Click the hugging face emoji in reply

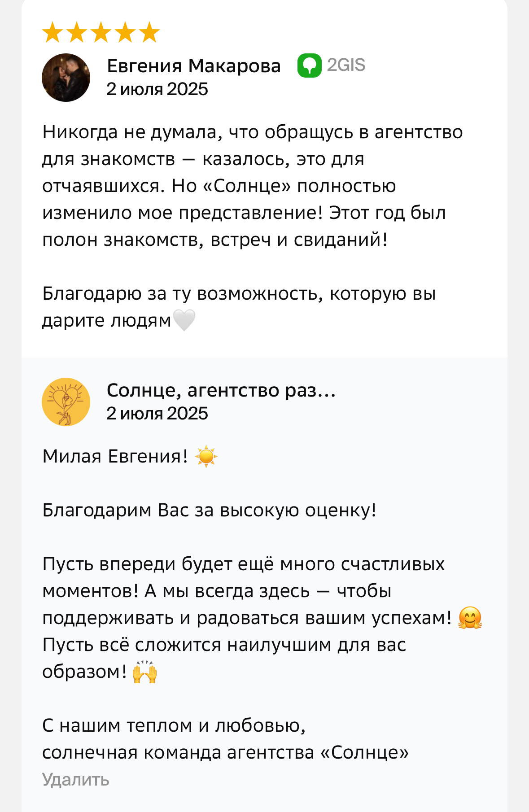point(470,618)
